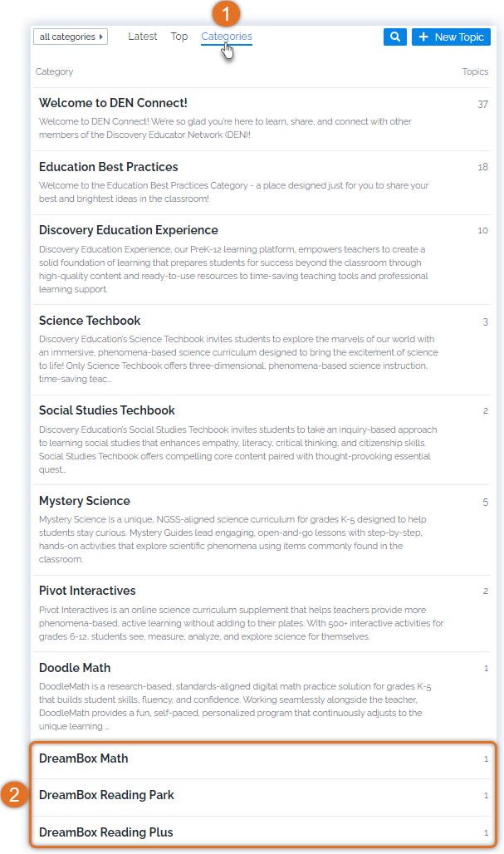Click the Topics column header
The width and height of the screenshot is (504, 854).
475,71
